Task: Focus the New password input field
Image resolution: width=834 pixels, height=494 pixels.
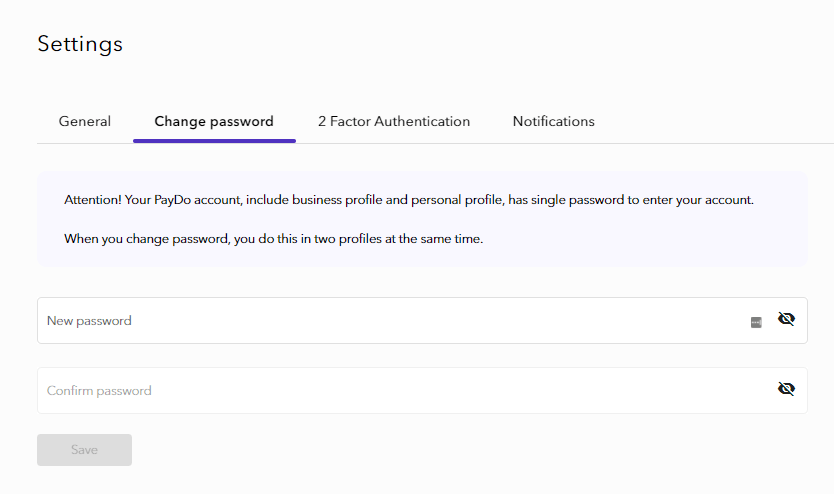Action: pyautogui.click(x=390, y=321)
